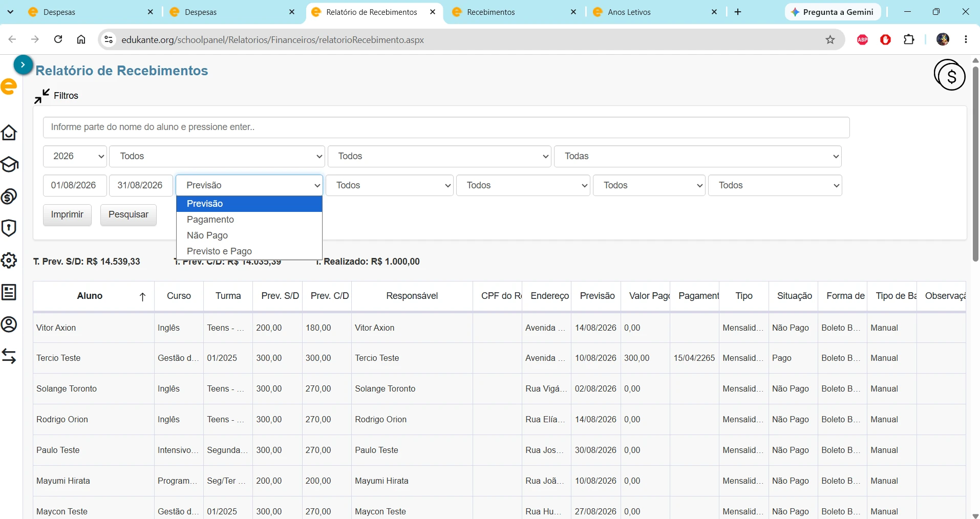980x519 pixels.
Task: Click the vertical page scrollbar thumb
Action: coord(975,164)
